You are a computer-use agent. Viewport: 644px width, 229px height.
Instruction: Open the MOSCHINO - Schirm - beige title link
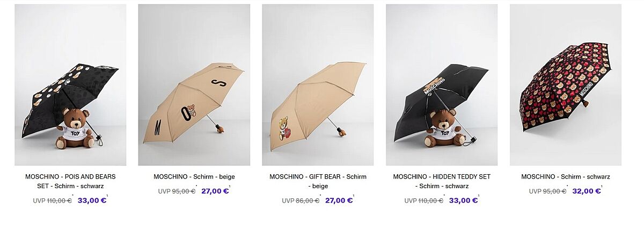click(x=194, y=176)
